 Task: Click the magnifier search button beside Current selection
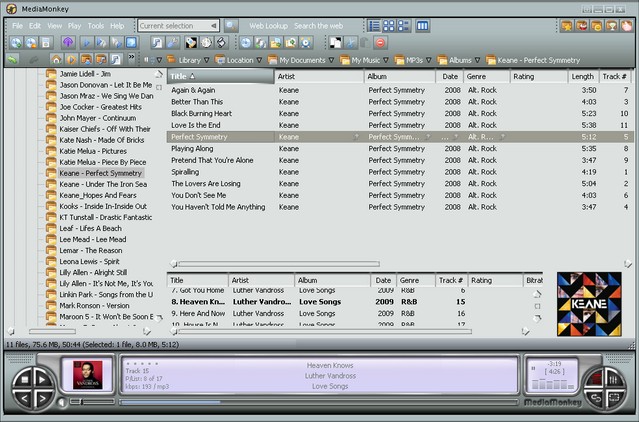point(231,25)
